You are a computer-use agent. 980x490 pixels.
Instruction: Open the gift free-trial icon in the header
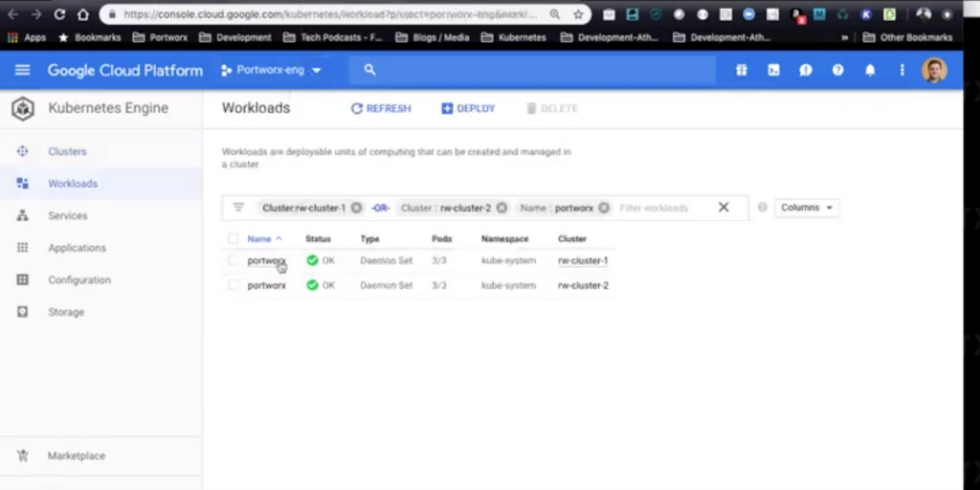tap(742, 70)
